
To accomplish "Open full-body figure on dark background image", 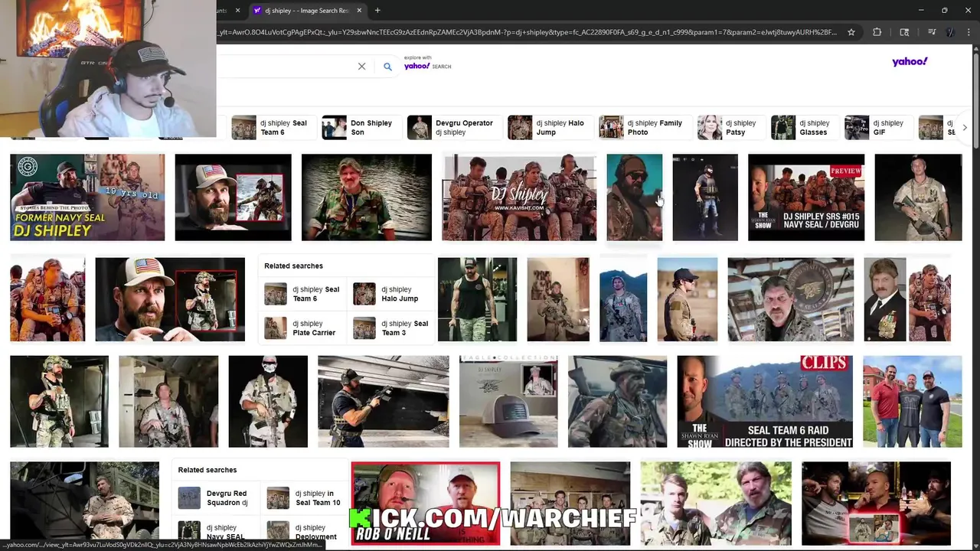I will [x=705, y=197].
